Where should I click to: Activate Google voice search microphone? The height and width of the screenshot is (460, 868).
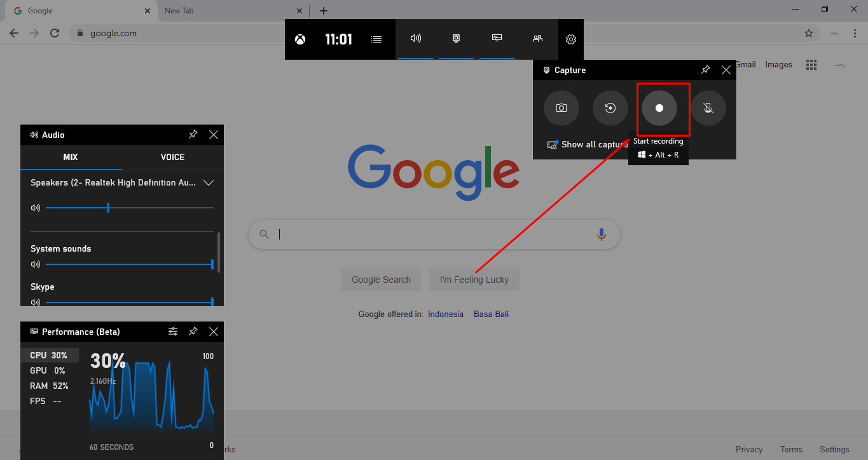(x=601, y=234)
